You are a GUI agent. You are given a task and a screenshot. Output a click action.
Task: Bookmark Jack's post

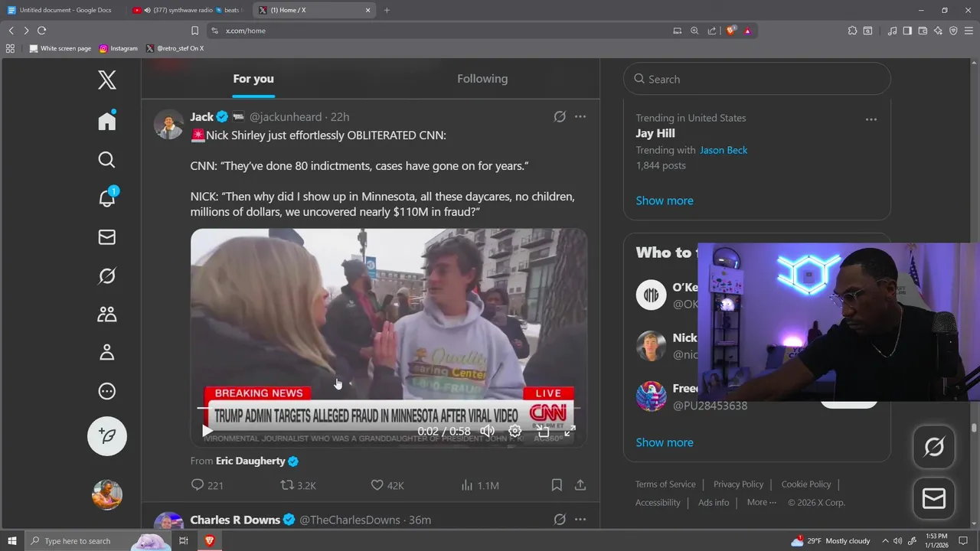[x=557, y=485]
